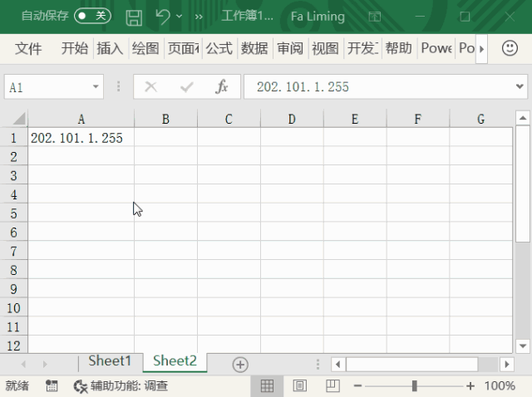Toggle the AutoSave switch
Image resolution: width=532 pixels, height=397 pixels.
(92, 16)
